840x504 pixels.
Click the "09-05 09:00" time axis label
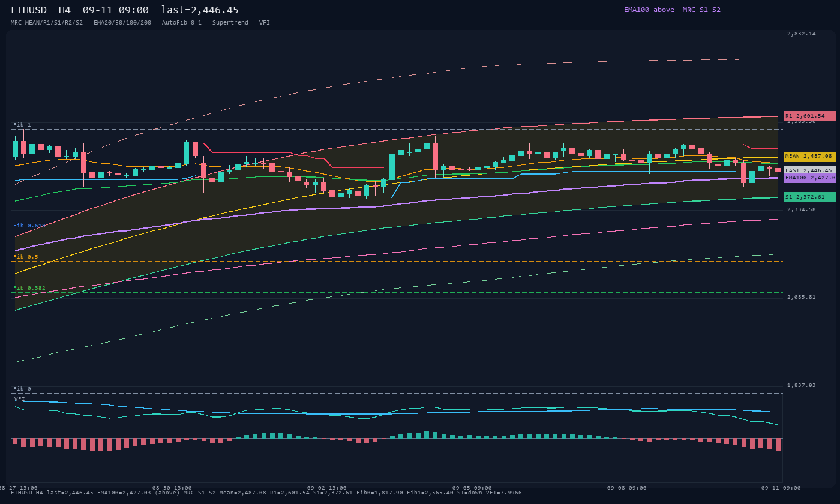(x=472, y=488)
